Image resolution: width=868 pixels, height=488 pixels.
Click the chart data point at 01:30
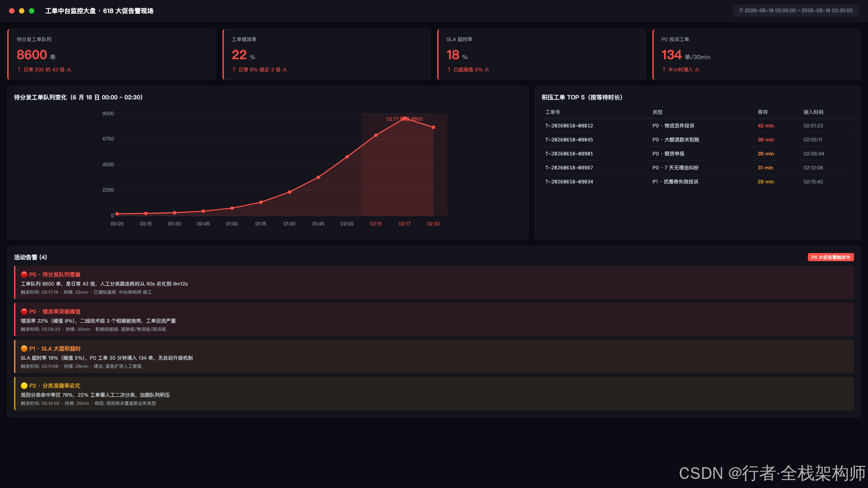coord(290,192)
